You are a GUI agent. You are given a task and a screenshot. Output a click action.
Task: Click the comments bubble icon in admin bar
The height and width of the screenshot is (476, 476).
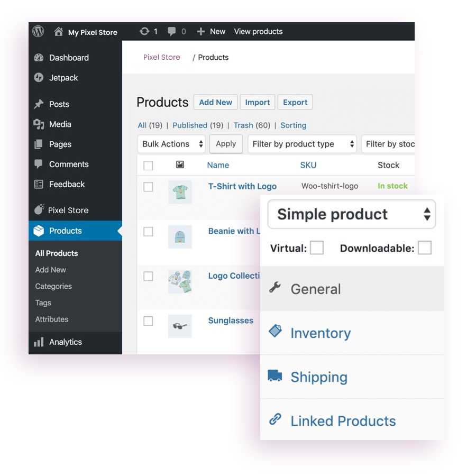(x=171, y=32)
